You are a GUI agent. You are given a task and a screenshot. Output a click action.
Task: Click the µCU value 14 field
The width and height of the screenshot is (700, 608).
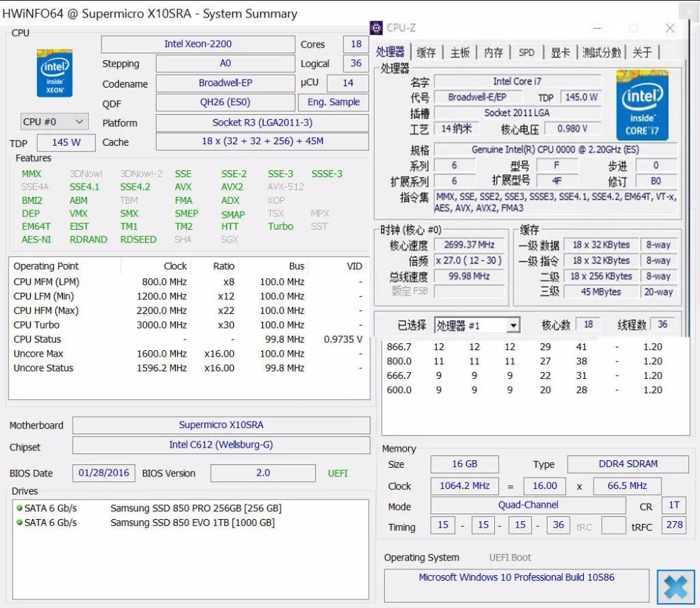348,83
